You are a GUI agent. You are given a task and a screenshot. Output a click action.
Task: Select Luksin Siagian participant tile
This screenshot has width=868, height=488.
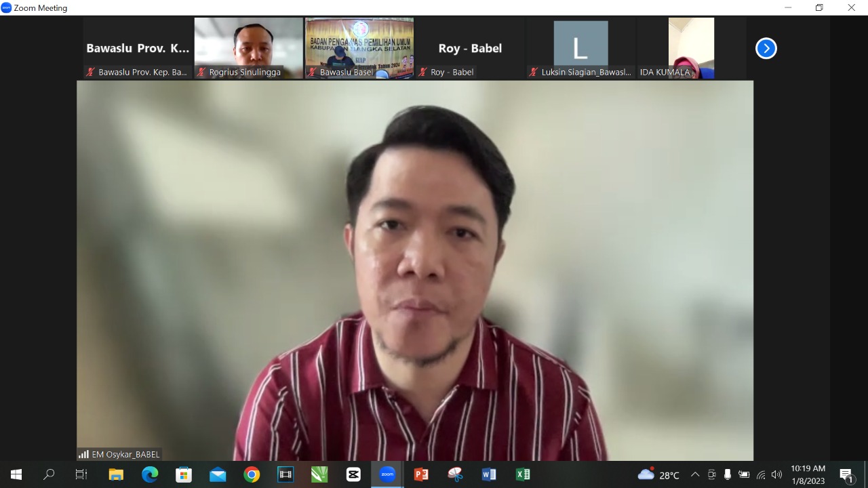(x=580, y=47)
